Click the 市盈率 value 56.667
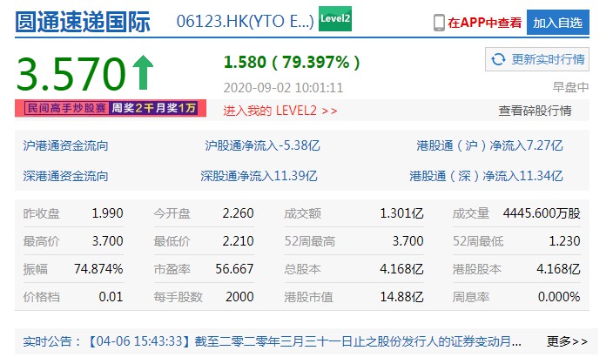The height and width of the screenshot is (364, 613). click(x=234, y=269)
